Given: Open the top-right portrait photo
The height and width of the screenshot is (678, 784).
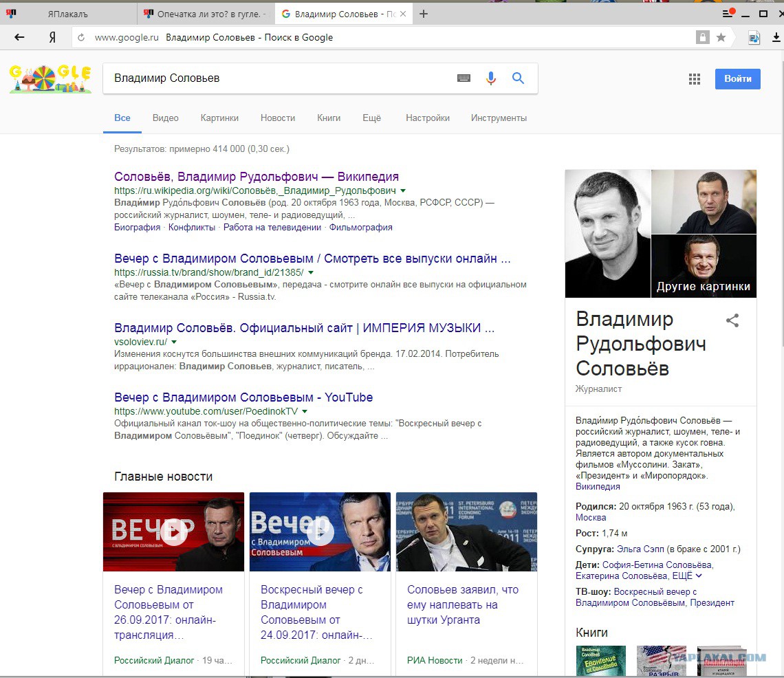Looking at the screenshot, I should click(x=704, y=201).
